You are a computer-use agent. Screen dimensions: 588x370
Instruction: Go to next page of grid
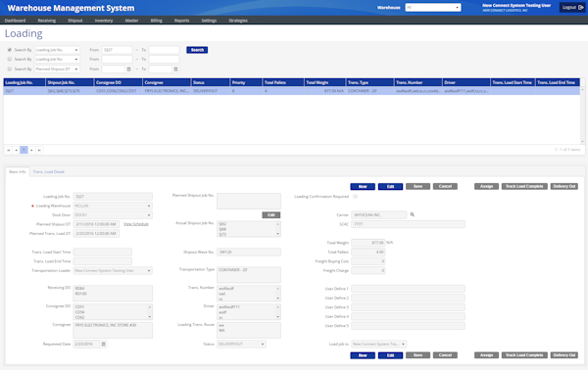click(x=31, y=150)
